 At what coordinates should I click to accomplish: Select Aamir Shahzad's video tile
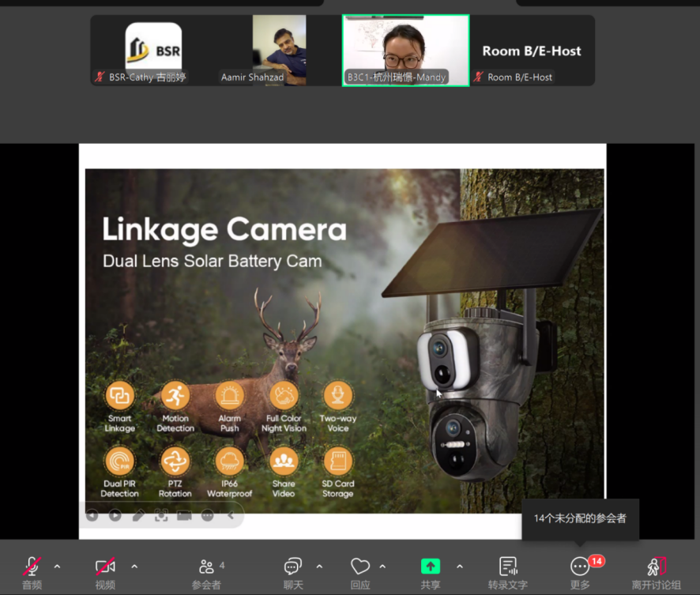click(280, 51)
